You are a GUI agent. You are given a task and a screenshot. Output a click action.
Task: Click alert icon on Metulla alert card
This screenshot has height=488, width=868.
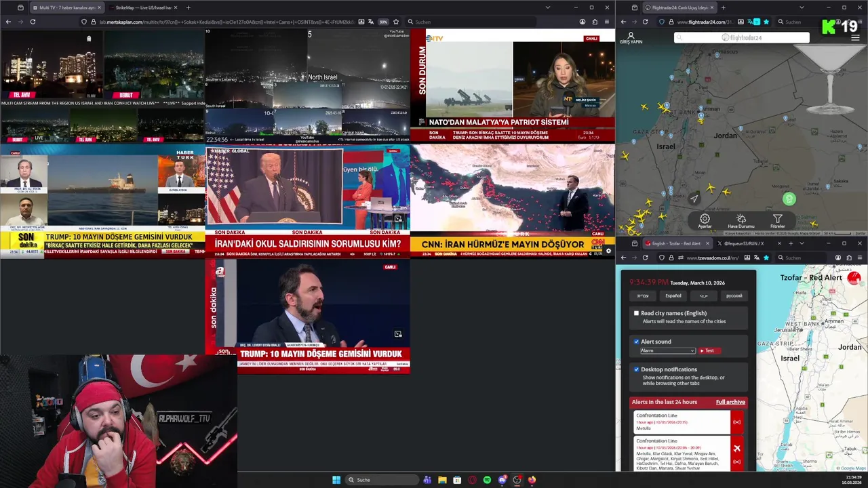[736, 422]
